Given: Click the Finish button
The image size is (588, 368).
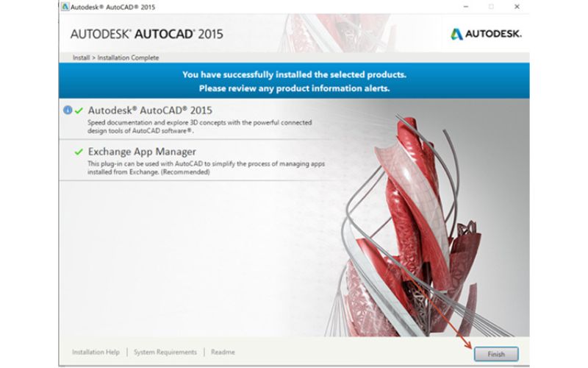Looking at the screenshot, I should 496,354.
